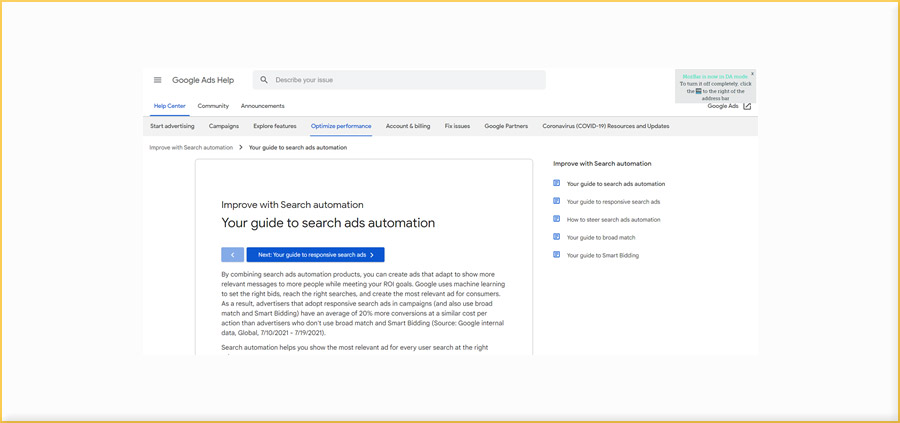Switch to the Community tab
The width and height of the screenshot is (900, 423).
click(x=213, y=106)
